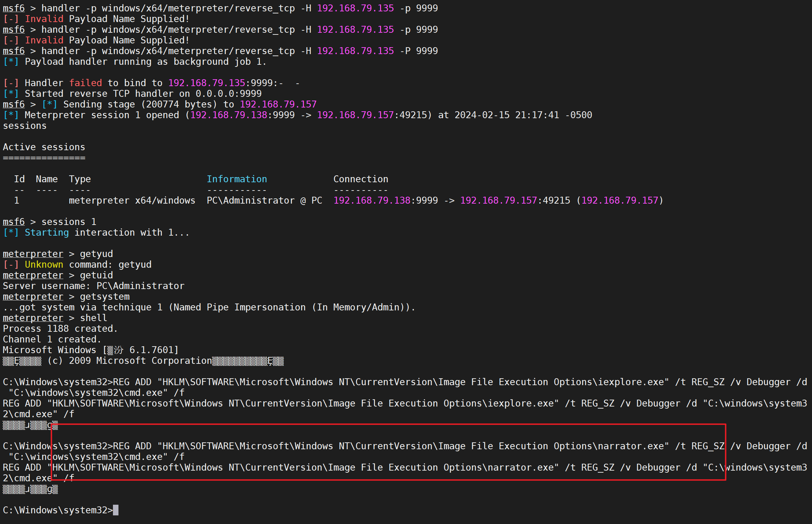
Task: Click the 'meterpreter x64/windows' session type
Action: 132,200
